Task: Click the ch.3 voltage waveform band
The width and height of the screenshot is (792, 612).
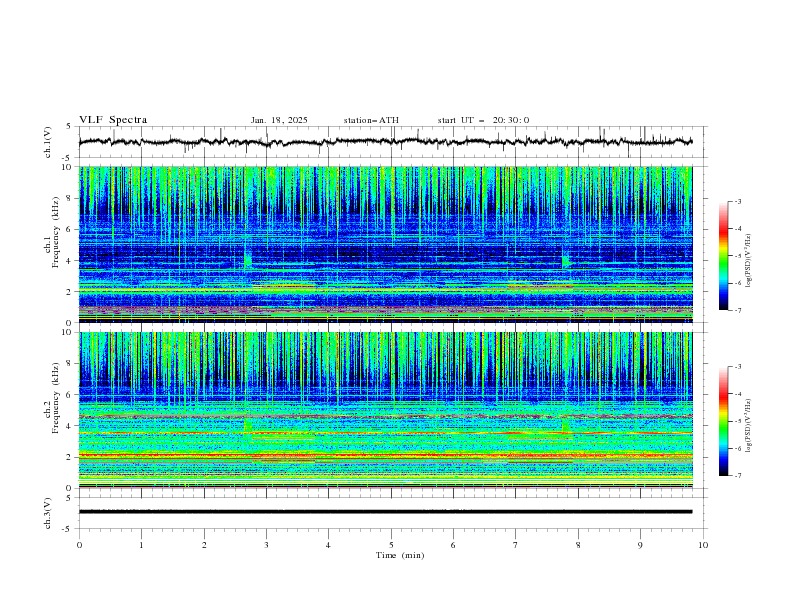Action: [385, 512]
